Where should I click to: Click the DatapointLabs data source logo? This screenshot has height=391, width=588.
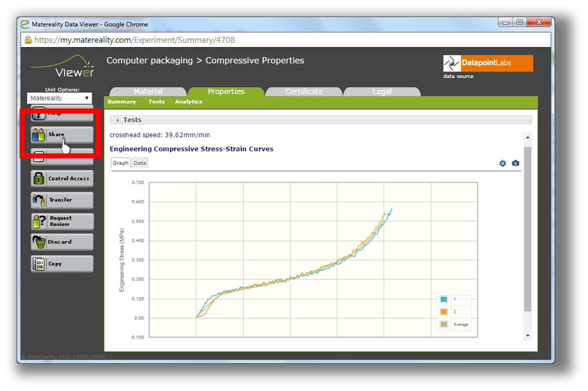point(488,63)
